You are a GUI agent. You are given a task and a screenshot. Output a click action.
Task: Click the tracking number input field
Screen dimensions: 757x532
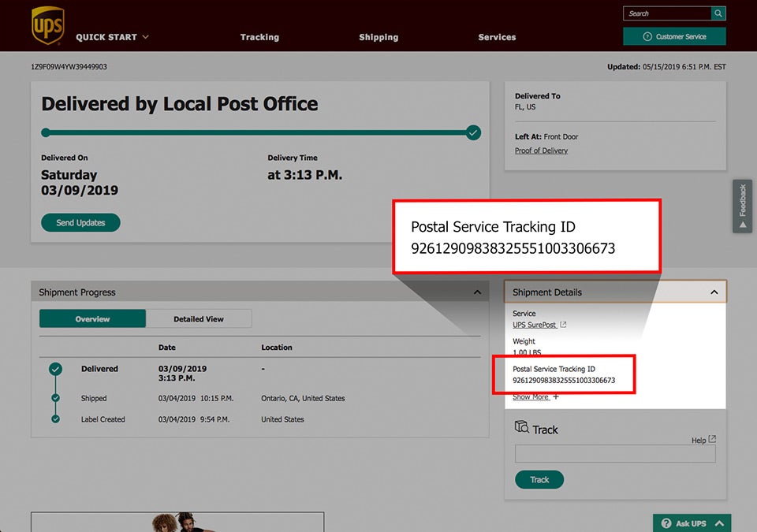pyautogui.click(x=615, y=453)
